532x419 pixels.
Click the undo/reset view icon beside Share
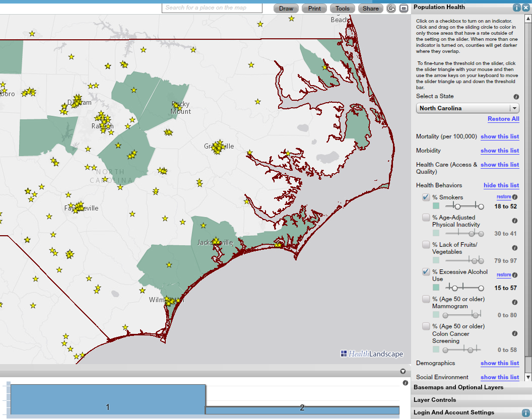(391, 9)
